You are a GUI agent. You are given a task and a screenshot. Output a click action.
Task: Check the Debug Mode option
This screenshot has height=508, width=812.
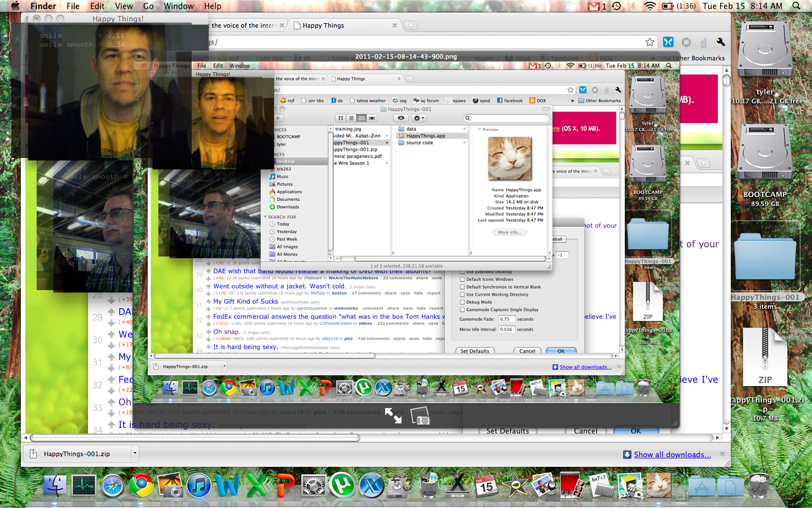[x=462, y=302]
